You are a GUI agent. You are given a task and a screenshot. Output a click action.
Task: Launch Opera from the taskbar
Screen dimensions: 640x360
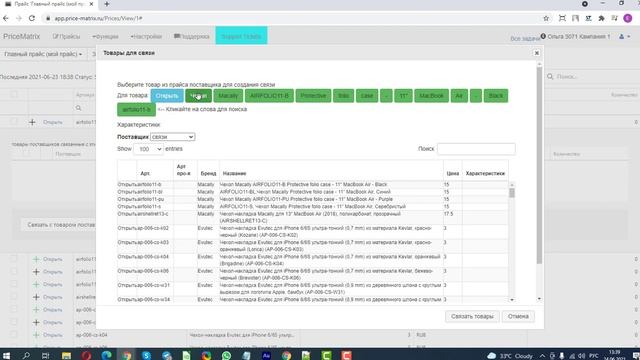[86, 356]
